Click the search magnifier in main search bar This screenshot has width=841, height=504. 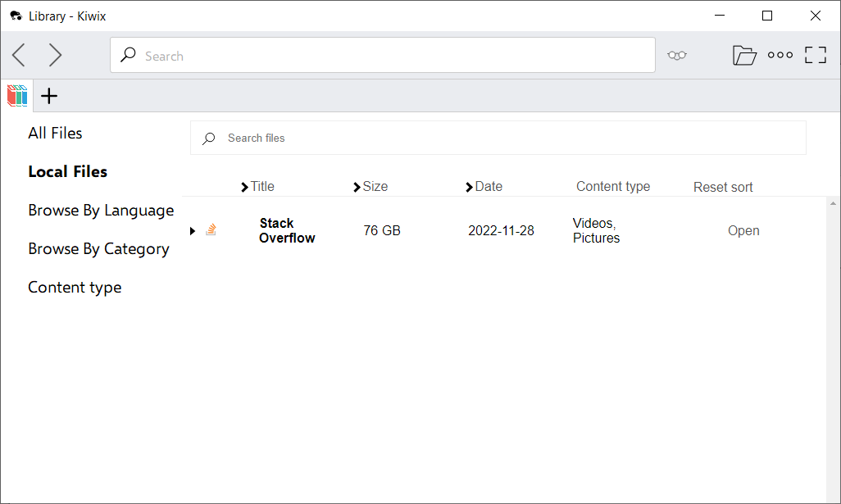[x=129, y=55]
